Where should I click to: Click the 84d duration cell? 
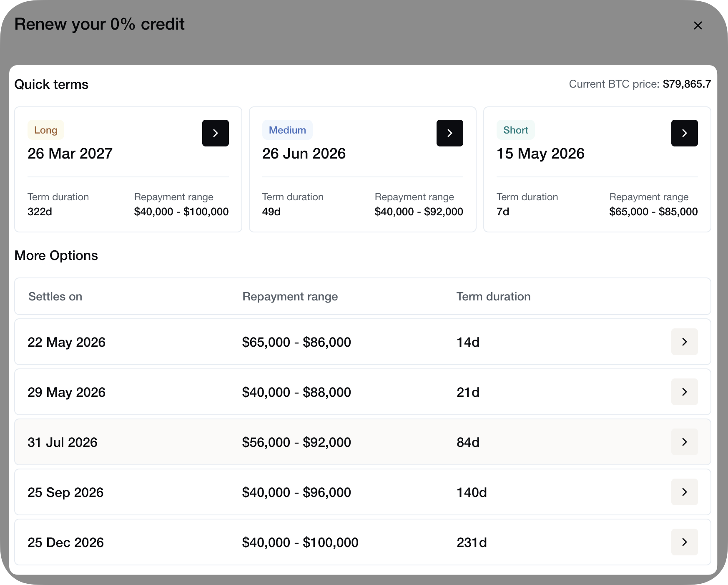point(468,442)
